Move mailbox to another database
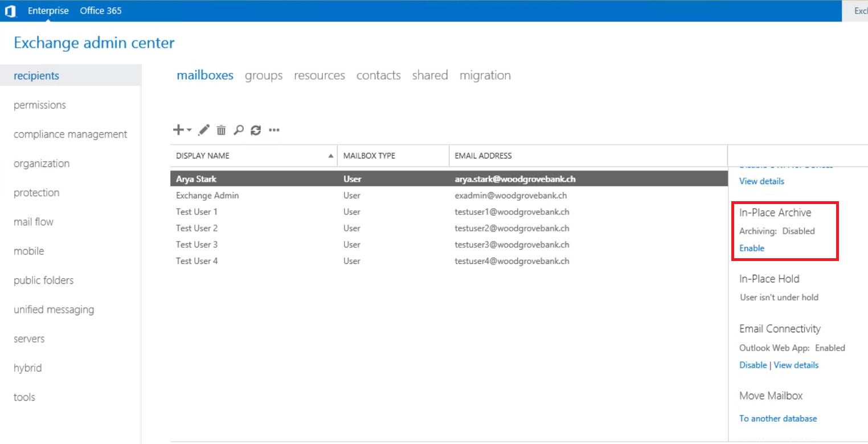The image size is (868, 444). pos(778,418)
